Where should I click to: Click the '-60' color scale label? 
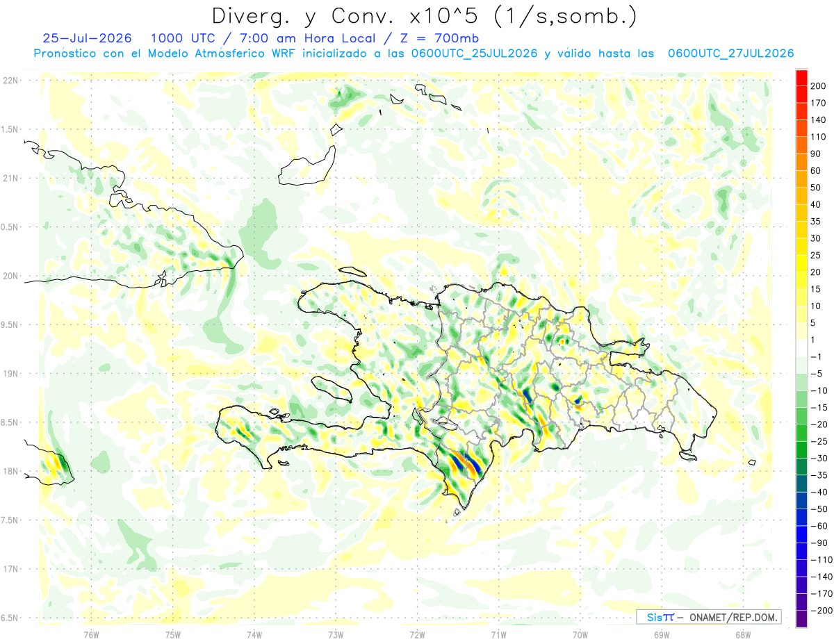pos(820,526)
